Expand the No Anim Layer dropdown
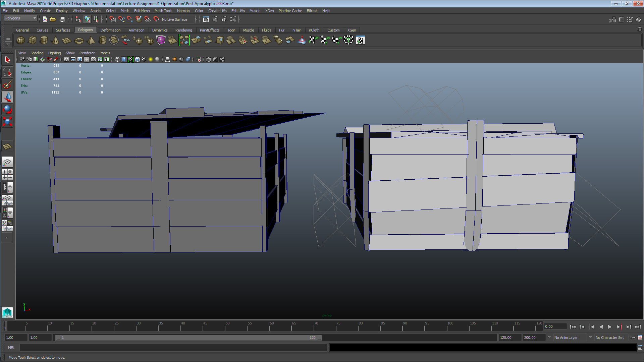The height and width of the screenshot is (362, 644). [x=549, y=337]
